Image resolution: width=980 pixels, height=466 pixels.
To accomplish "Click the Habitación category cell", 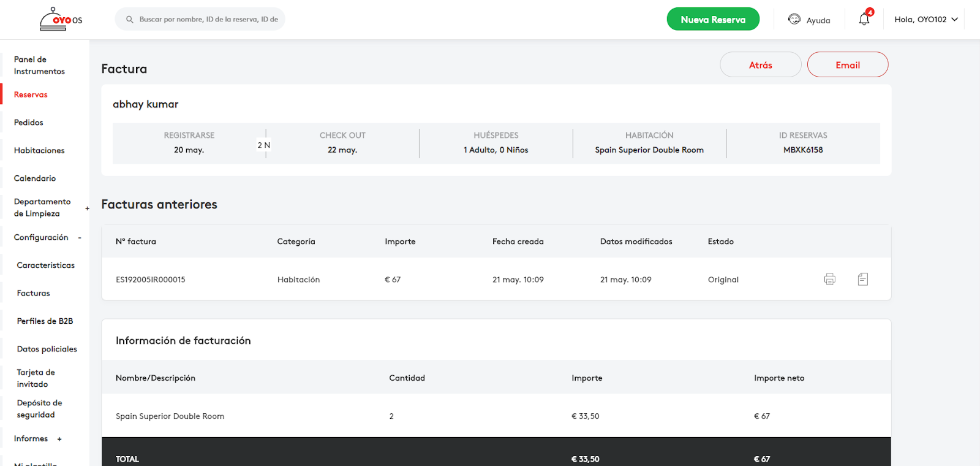I will click(x=299, y=280).
